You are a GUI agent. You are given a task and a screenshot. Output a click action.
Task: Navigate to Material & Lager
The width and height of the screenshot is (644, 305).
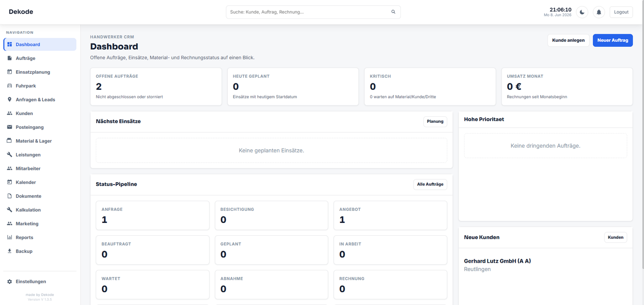tap(40, 141)
